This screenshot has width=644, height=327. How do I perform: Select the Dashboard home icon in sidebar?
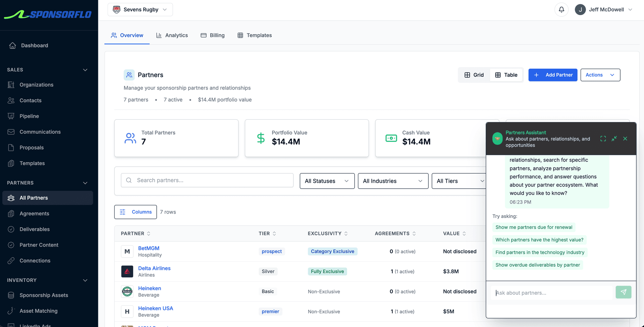point(12,45)
